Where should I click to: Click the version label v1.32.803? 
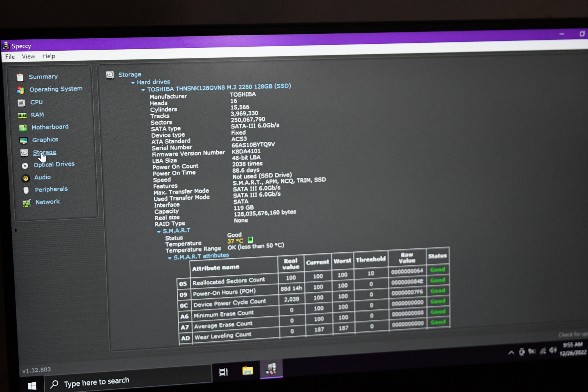[x=36, y=370]
